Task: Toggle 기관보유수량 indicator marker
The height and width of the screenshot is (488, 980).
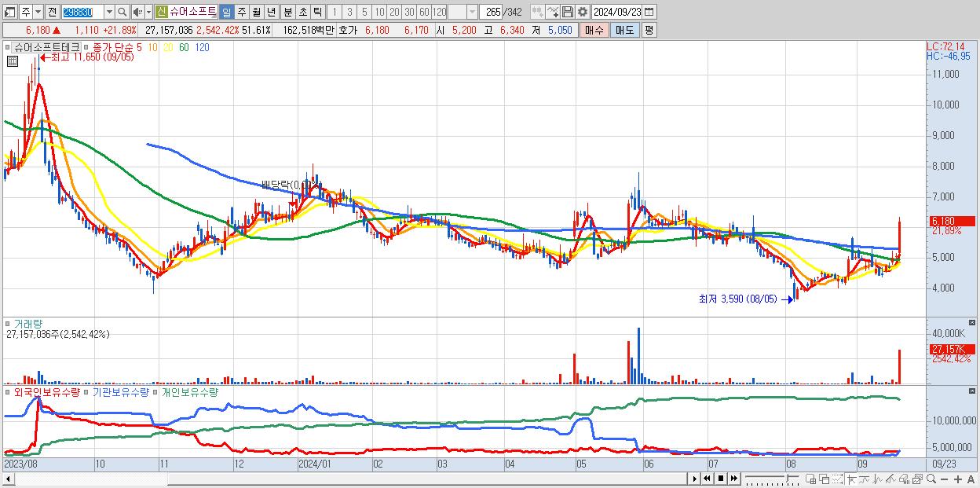Action: 87,391
